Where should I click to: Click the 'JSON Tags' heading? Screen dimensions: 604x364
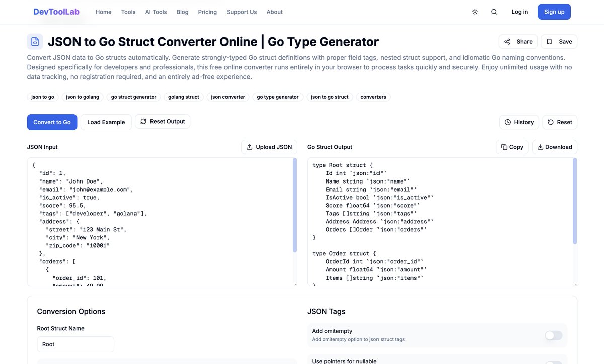click(326, 311)
